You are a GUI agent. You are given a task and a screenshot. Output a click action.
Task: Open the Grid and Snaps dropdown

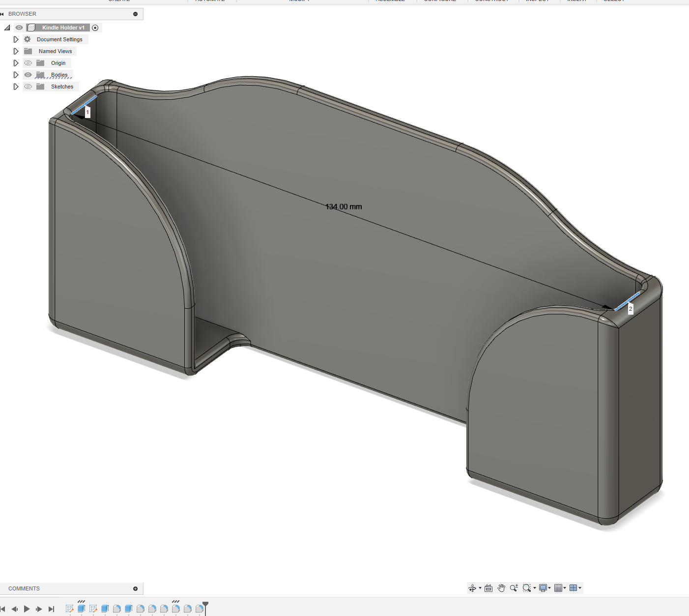(564, 587)
